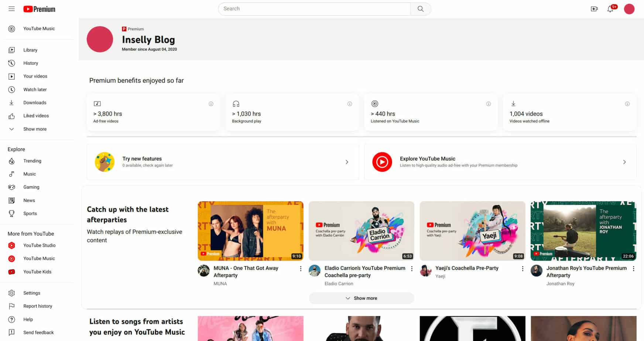The width and height of the screenshot is (644, 341).
Task: Click the Library icon in sidebar
Action: pyautogui.click(x=12, y=50)
